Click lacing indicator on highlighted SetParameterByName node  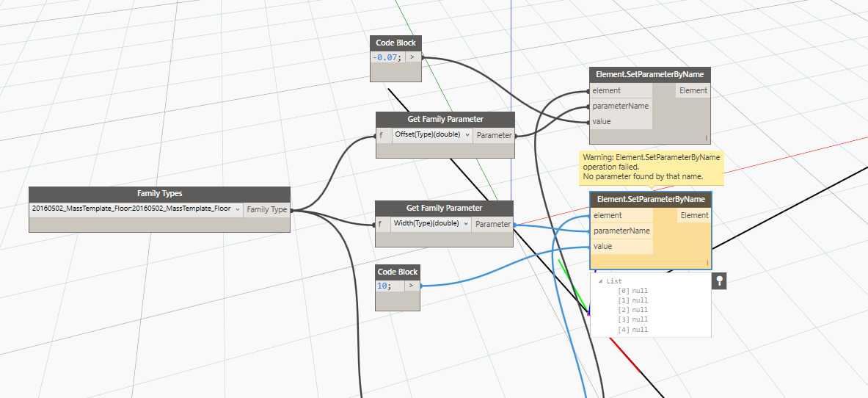707,263
